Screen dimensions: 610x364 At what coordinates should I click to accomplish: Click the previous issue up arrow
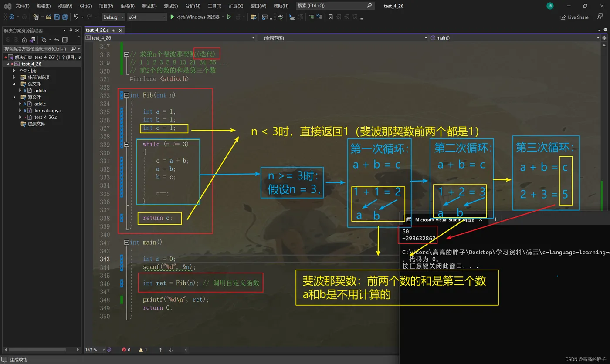point(160,350)
